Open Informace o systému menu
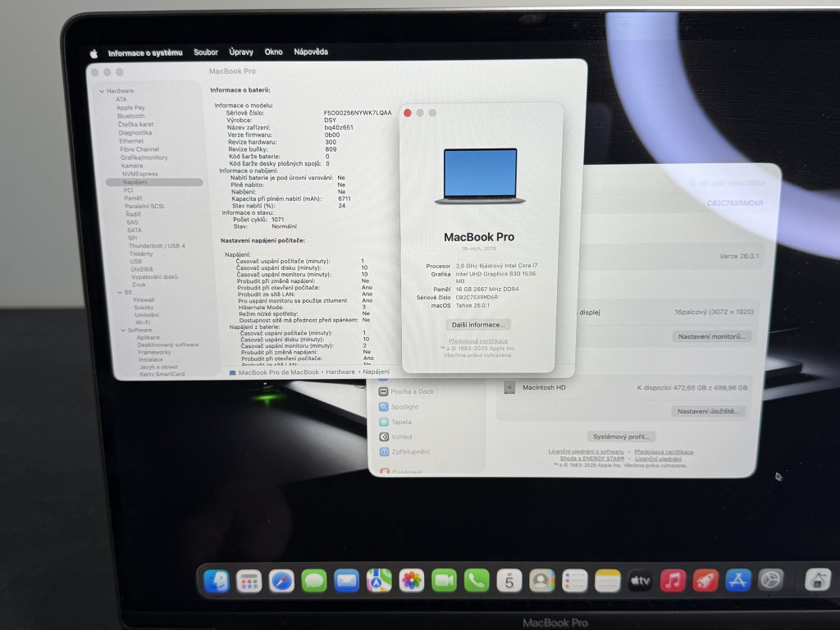Image resolution: width=840 pixels, height=630 pixels. (x=145, y=53)
